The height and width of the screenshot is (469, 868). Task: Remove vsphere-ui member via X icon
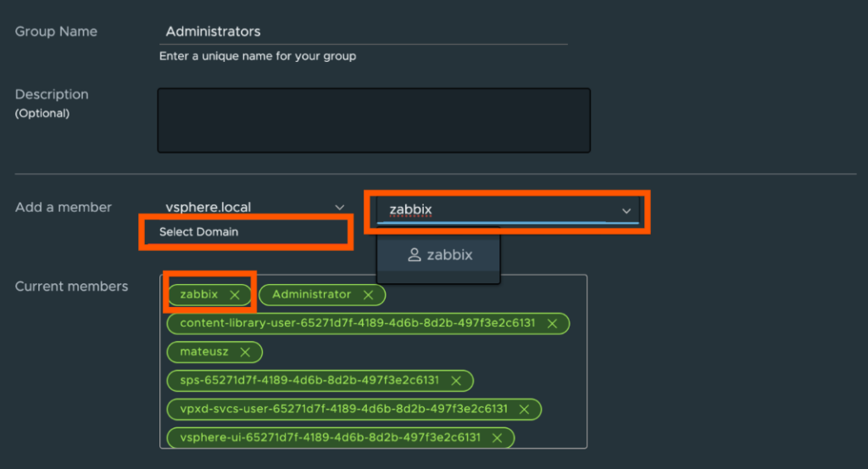click(497, 438)
